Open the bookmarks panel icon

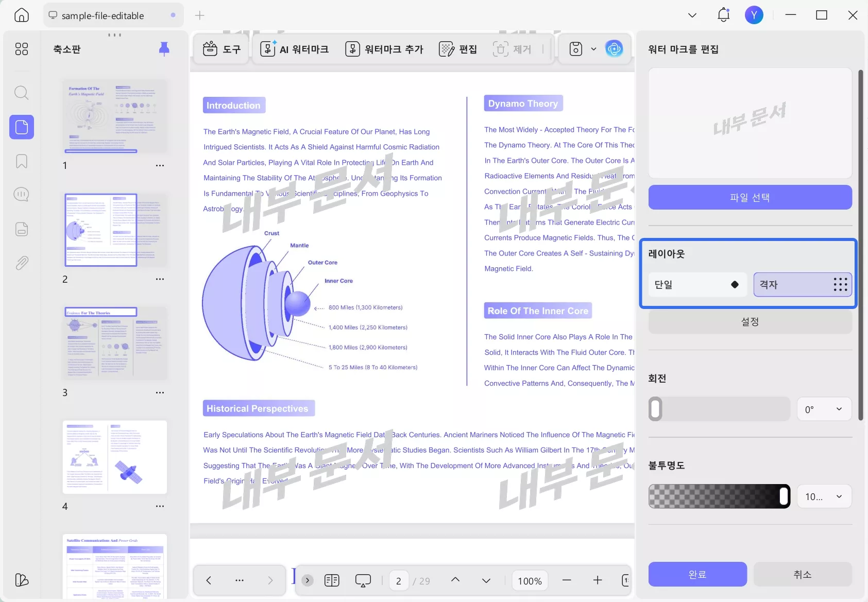pos(21,161)
